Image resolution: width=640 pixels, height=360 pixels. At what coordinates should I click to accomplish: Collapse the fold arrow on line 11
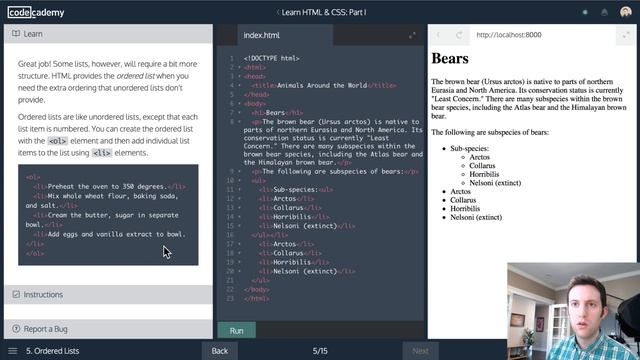pyautogui.click(x=240, y=190)
